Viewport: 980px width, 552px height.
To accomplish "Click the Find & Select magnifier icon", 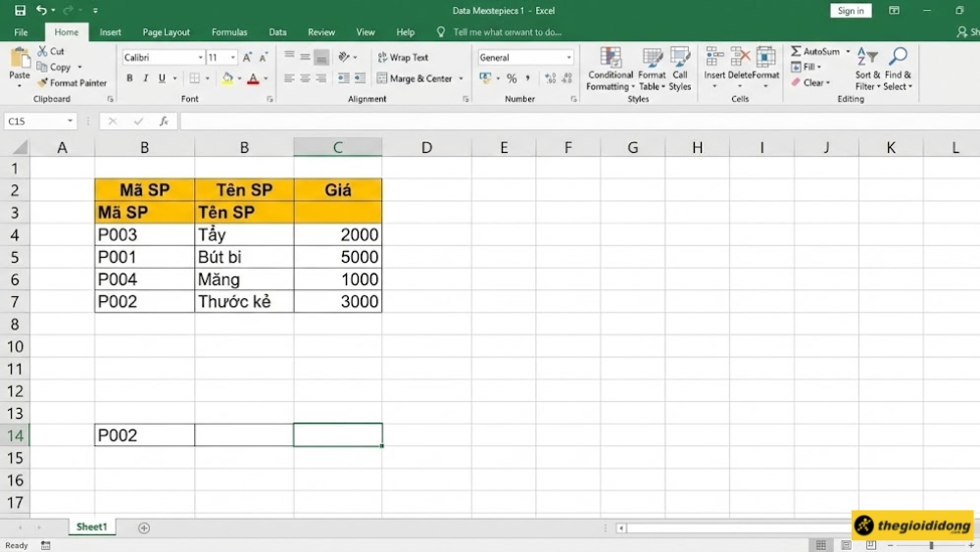I will (898, 57).
